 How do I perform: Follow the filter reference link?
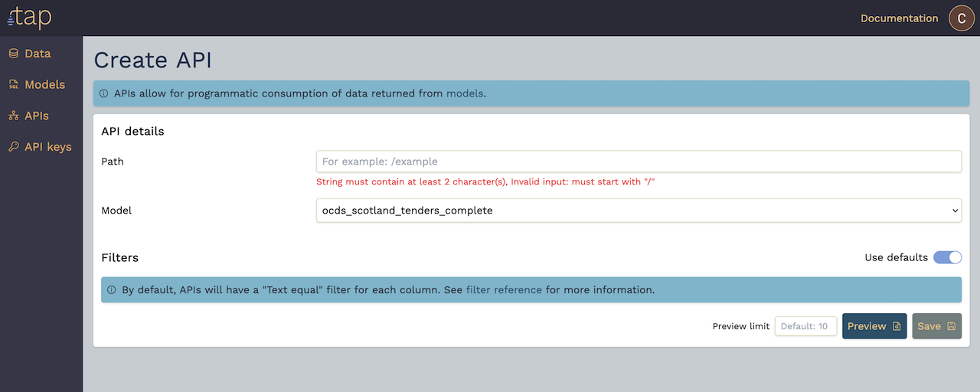tap(504, 290)
